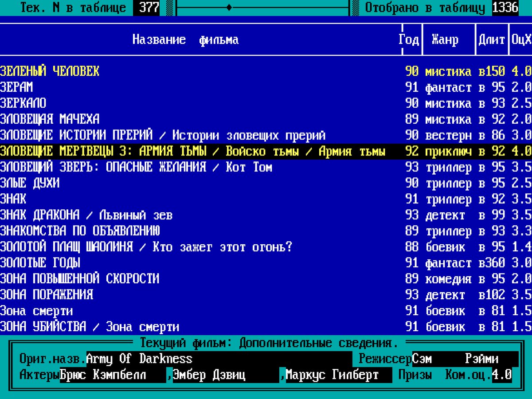Click the 'Длит' column header
The image size is (532, 399).
[492, 39]
